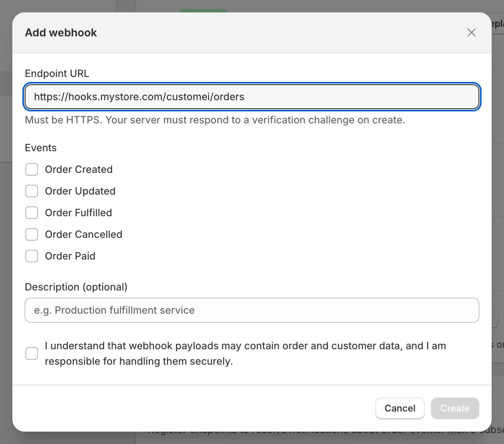This screenshot has width=504, height=444.
Task: Click the 'Endpoint URL' field label
Action: [57, 73]
